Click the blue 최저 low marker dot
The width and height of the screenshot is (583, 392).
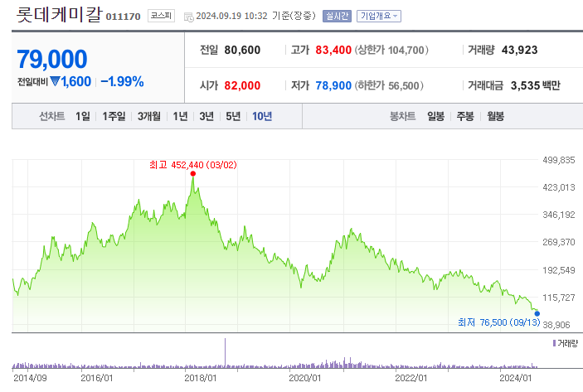(x=537, y=313)
